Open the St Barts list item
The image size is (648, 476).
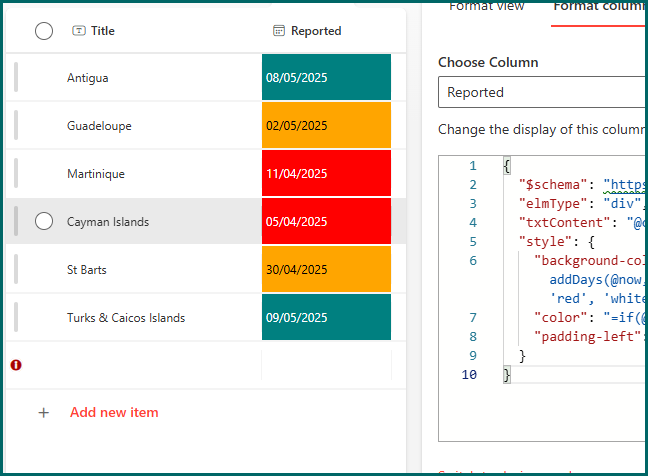[87, 270]
